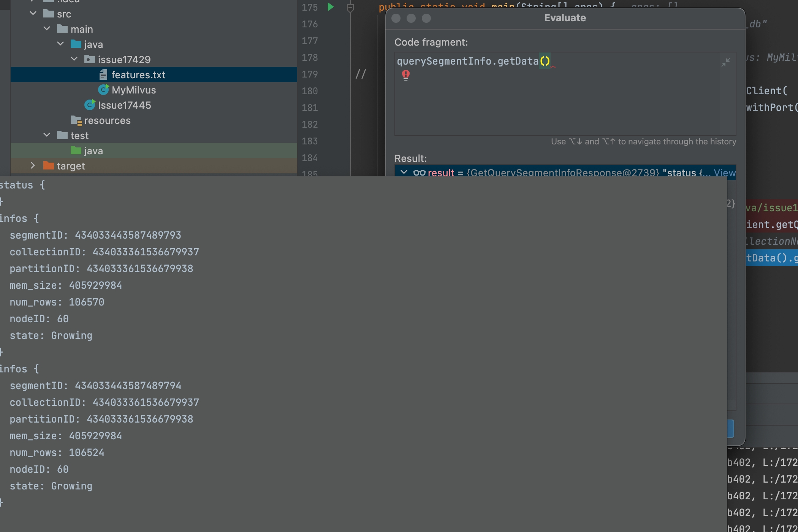798x532 pixels.
Task: Select the java folder under test
Action: coord(93,150)
